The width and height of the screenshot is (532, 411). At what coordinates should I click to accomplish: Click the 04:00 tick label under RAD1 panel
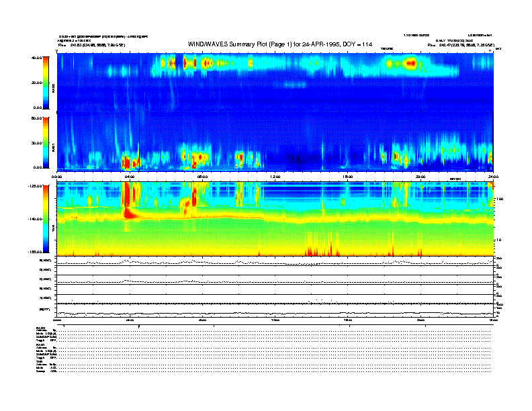point(130,177)
